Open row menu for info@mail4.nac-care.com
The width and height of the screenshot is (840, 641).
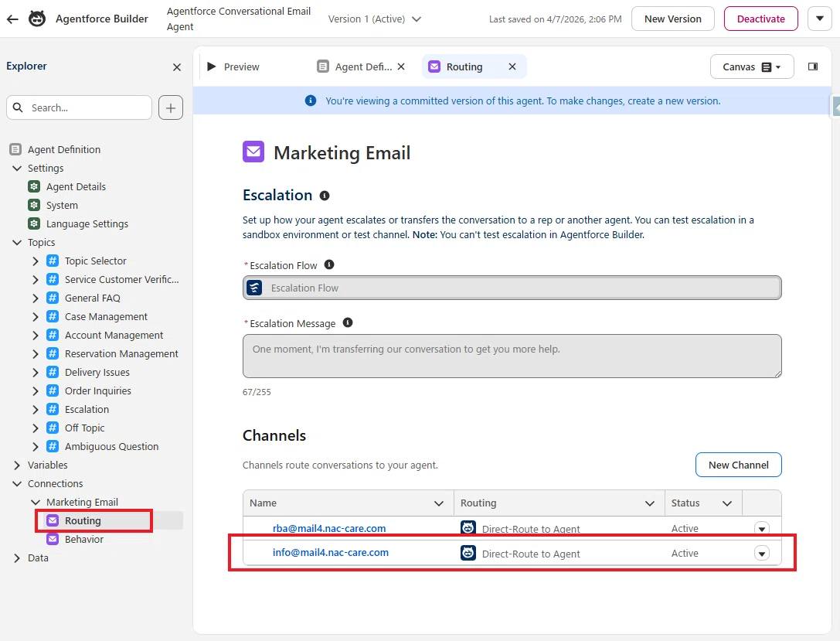(x=762, y=553)
